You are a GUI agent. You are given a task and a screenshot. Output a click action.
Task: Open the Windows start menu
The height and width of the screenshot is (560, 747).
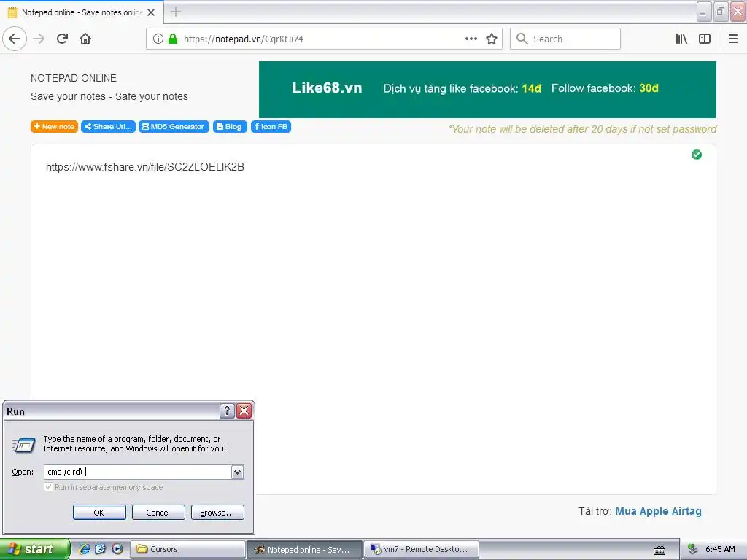[35, 549]
